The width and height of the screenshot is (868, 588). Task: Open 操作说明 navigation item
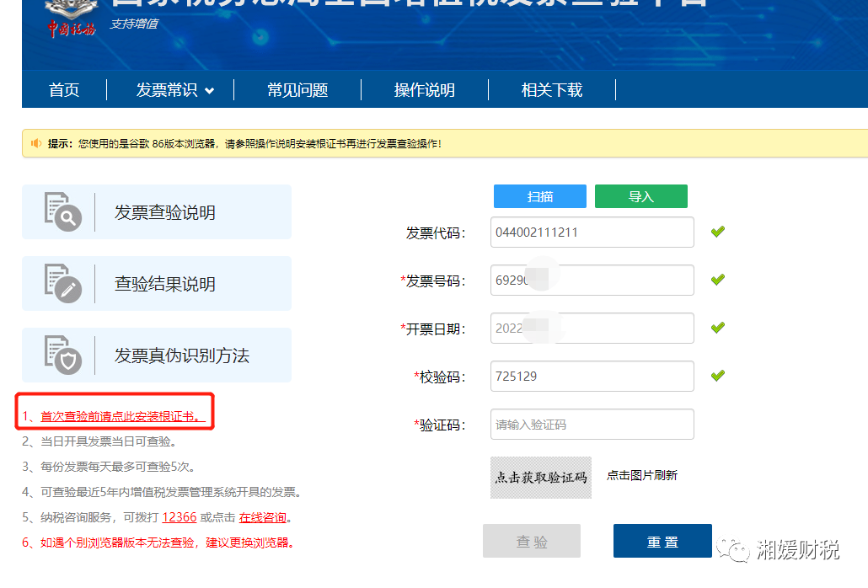point(425,90)
